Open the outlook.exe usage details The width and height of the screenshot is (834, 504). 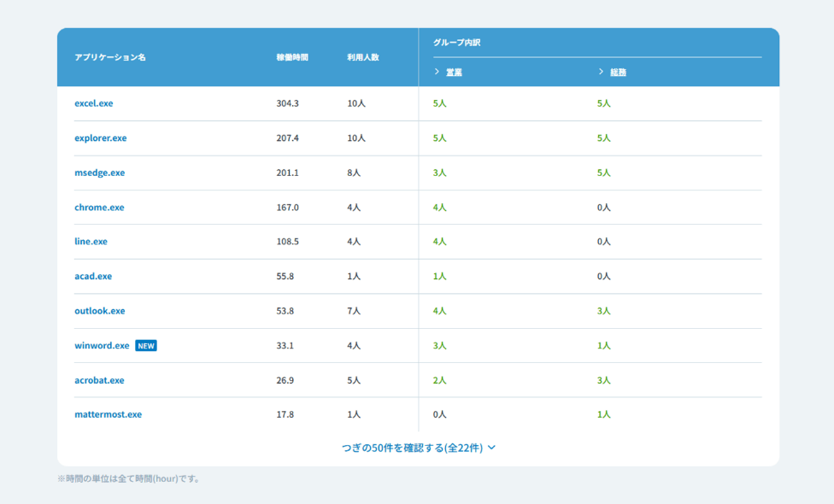(x=99, y=311)
